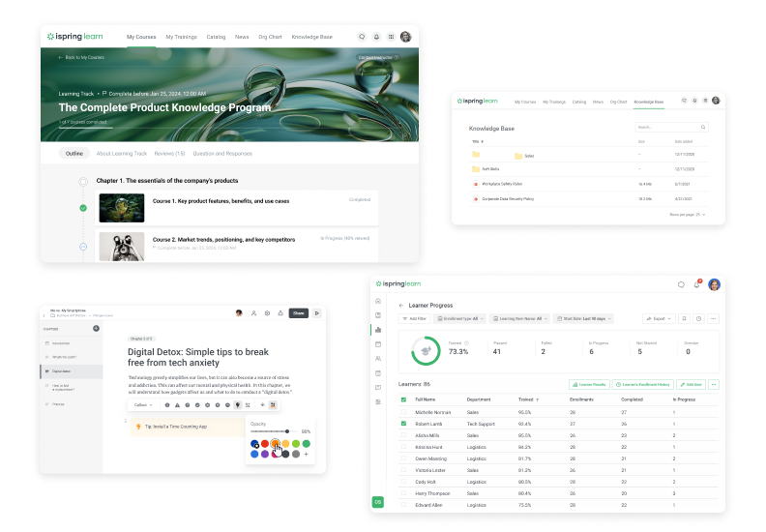Pick the purple color swatch
766x532 pixels.
[x=265, y=455]
